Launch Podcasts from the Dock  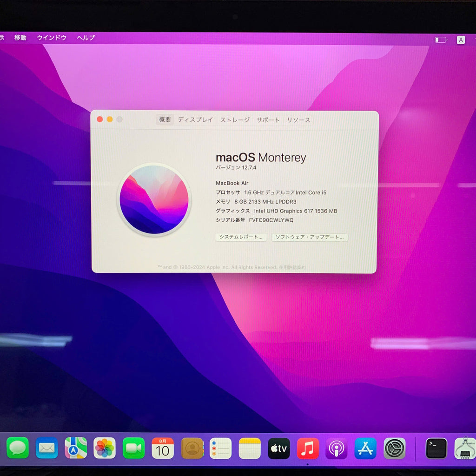[x=337, y=449]
